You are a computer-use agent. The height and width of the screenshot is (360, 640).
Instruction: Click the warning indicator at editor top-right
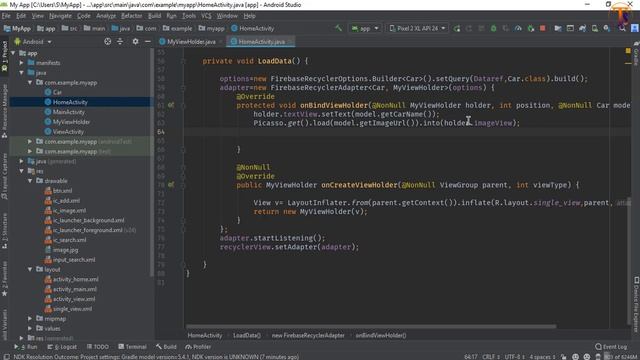coord(628,51)
